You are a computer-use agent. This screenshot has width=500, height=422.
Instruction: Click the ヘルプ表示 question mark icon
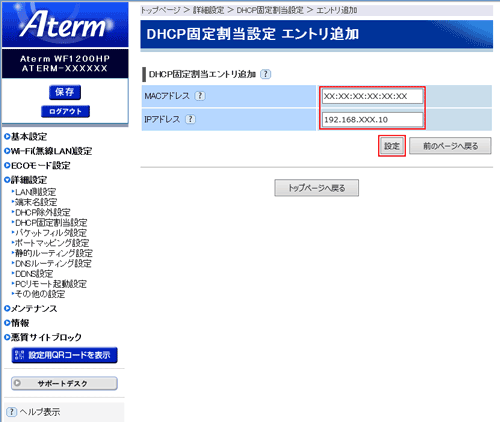pos(11,412)
